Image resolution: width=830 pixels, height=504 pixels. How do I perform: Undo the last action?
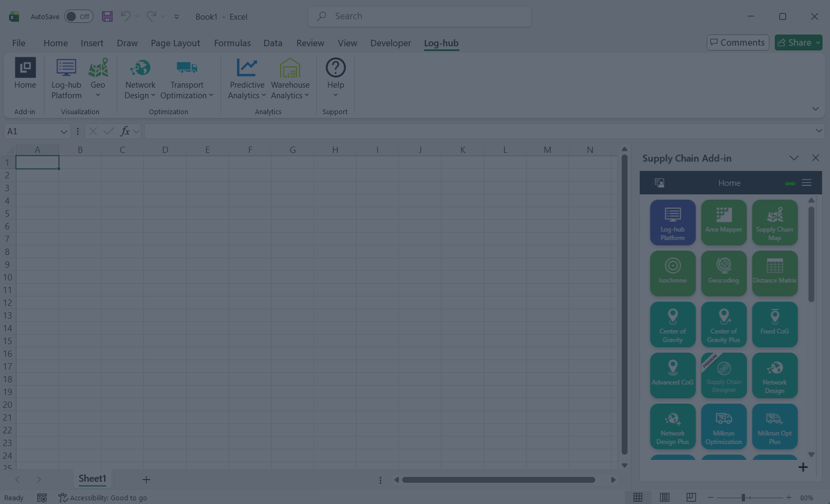click(x=125, y=16)
